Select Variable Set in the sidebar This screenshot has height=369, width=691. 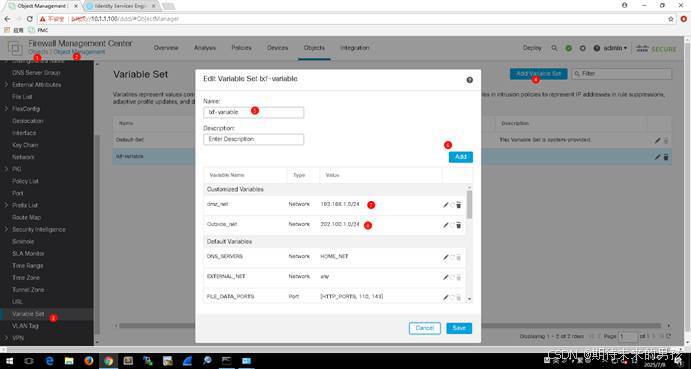point(28,314)
